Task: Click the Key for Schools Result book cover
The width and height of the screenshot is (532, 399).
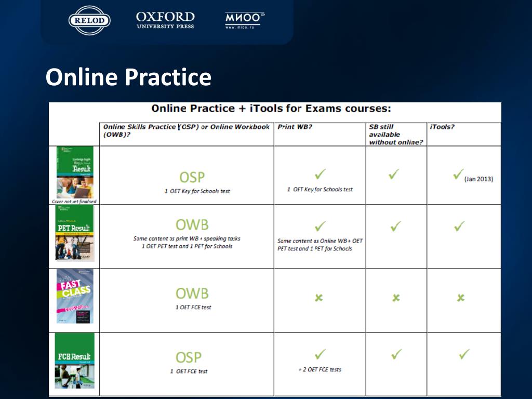Action: (75, 172)
